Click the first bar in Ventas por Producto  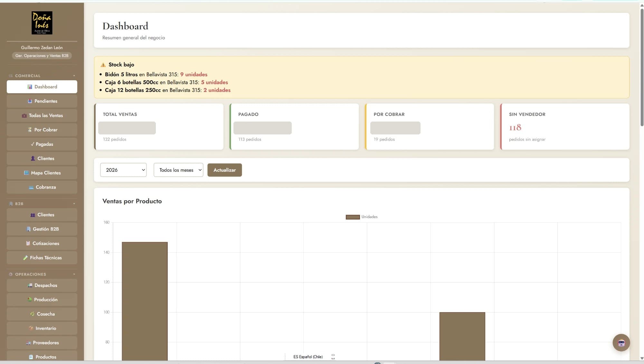(x=145, y=301)
